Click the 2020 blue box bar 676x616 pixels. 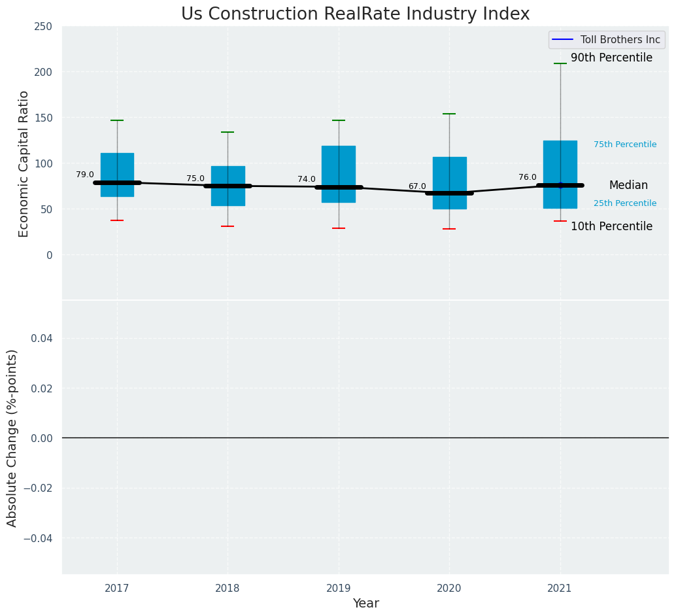450,183
